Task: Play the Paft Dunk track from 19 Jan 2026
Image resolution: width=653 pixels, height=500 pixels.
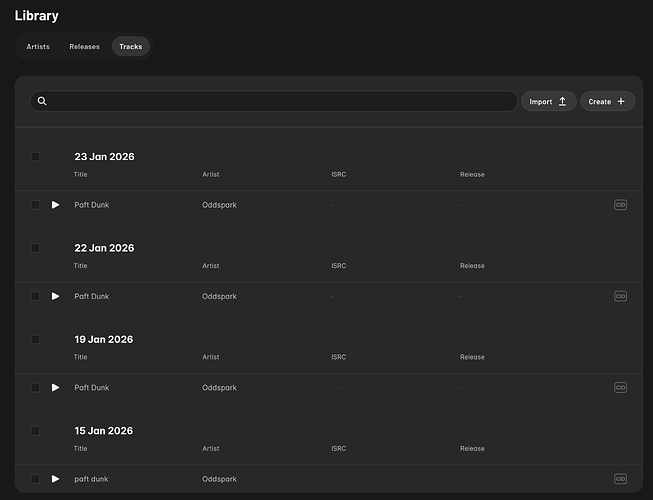Action: click(55, 388)
